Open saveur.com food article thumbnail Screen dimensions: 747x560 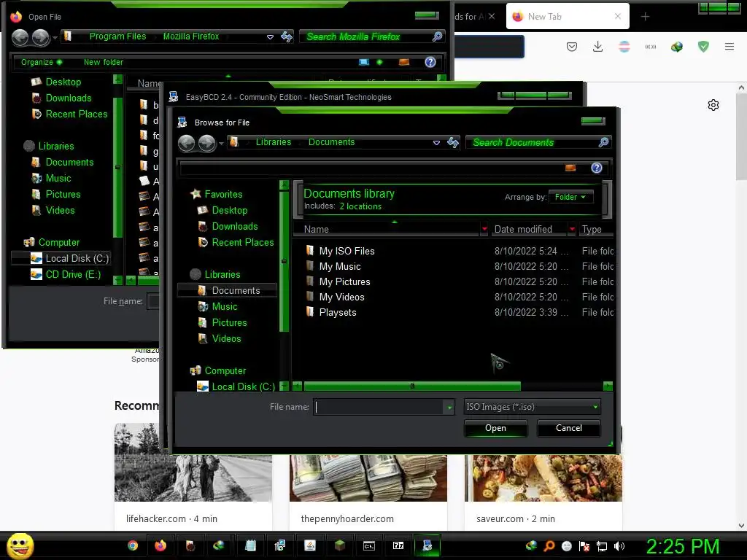[543, 478]
